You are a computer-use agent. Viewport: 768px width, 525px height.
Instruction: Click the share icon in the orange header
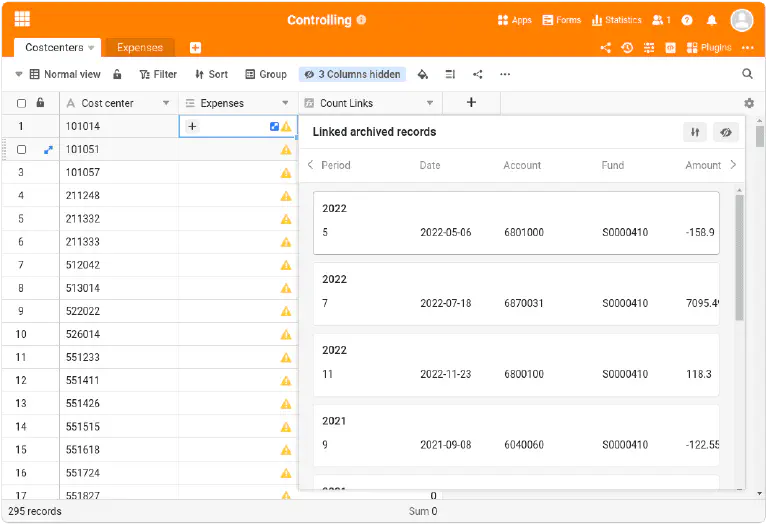pos(606,48)
